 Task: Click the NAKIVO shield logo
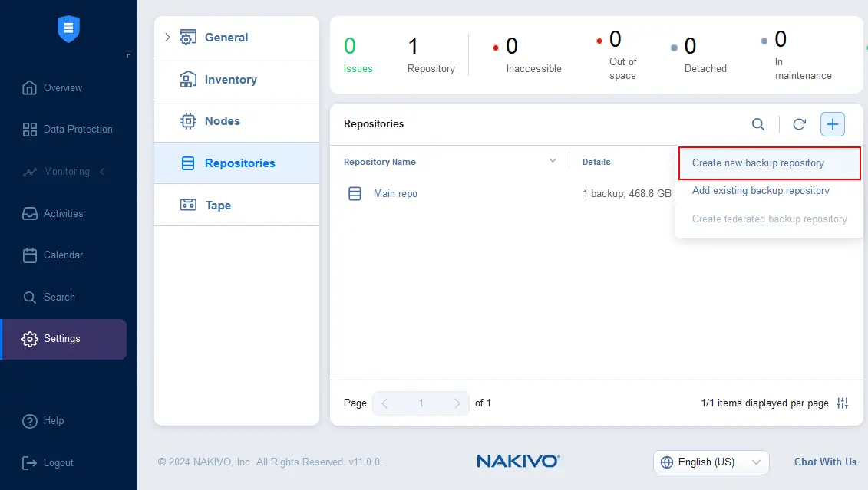pos(68,29)
